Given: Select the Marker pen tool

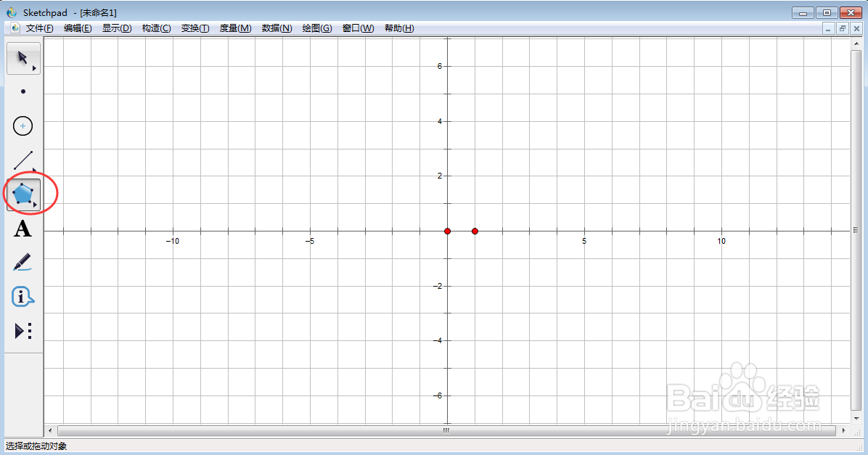Looking at the screenshot, I should (x=22, y=263).
